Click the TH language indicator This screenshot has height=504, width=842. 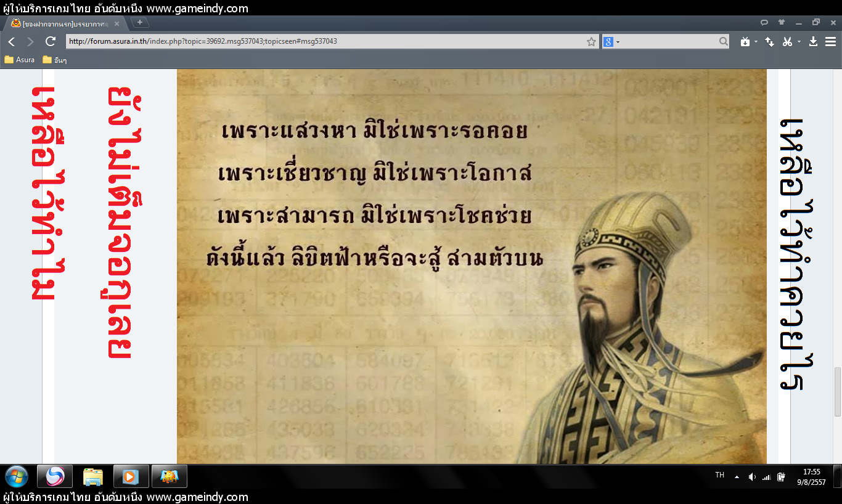719,475
